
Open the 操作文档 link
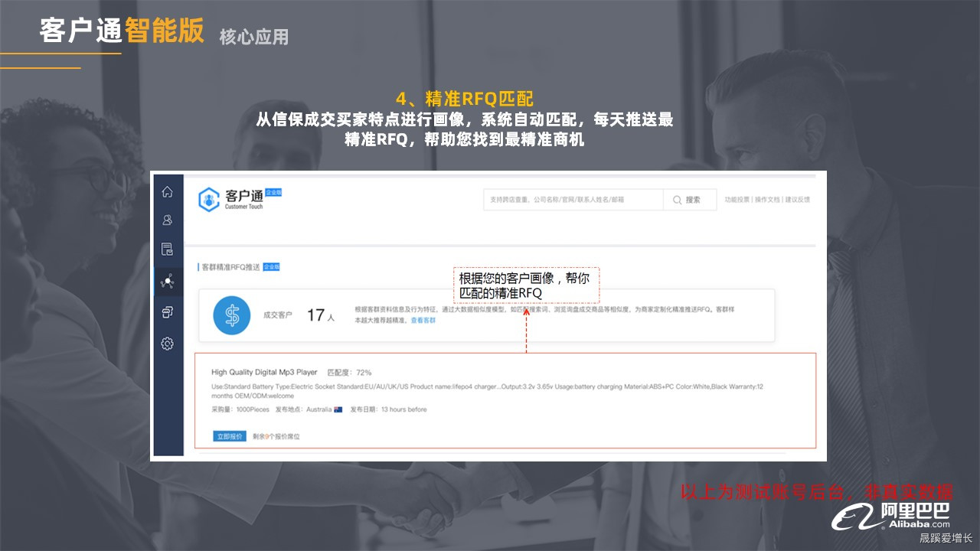(767, 200)
